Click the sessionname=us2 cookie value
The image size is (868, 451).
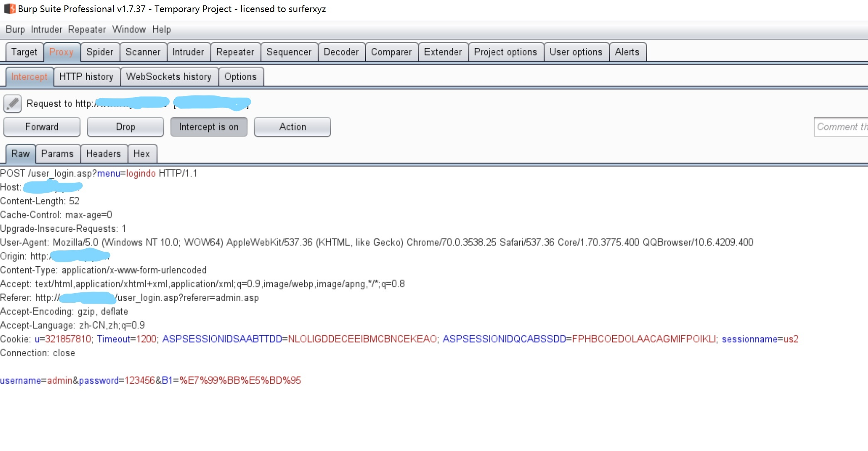click(x=760, y=339)
